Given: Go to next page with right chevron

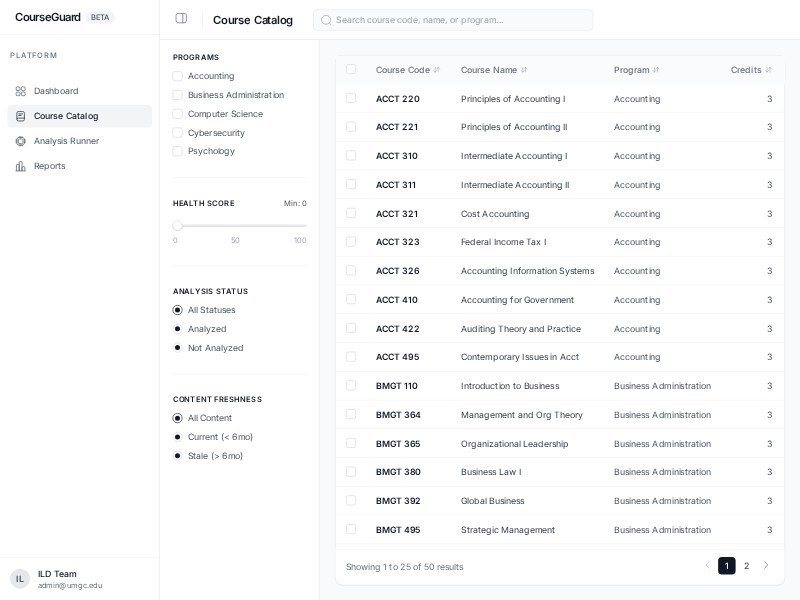Looking at the screenshot, I should [766, 566].
